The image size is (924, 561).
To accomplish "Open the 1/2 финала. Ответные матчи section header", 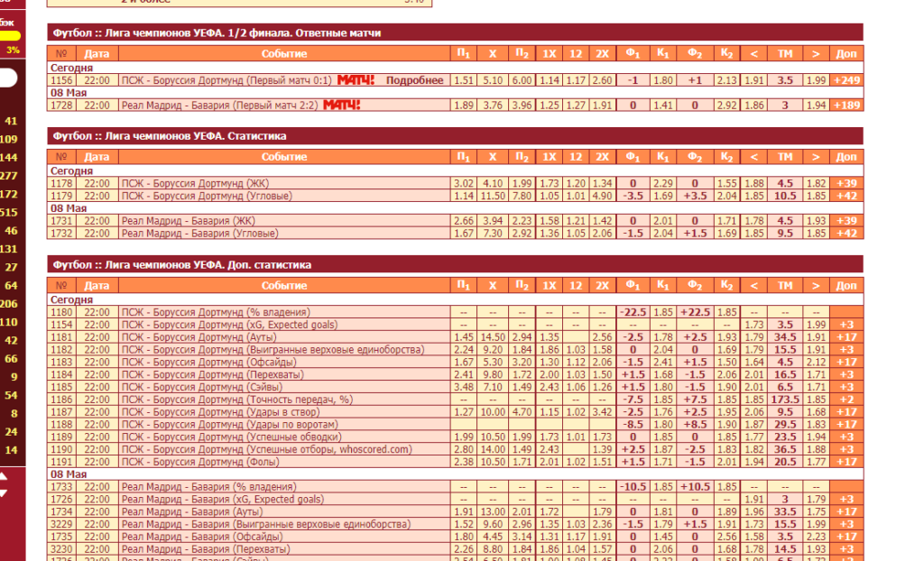I will [455, 33].
